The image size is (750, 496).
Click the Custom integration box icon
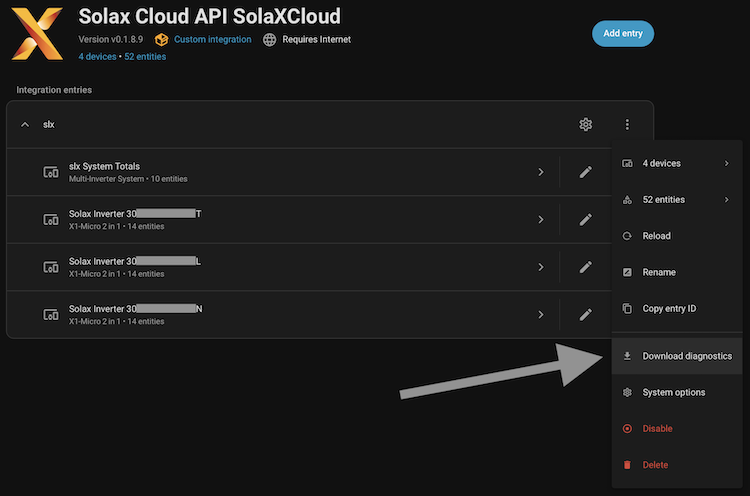click(x=162, y=40)
